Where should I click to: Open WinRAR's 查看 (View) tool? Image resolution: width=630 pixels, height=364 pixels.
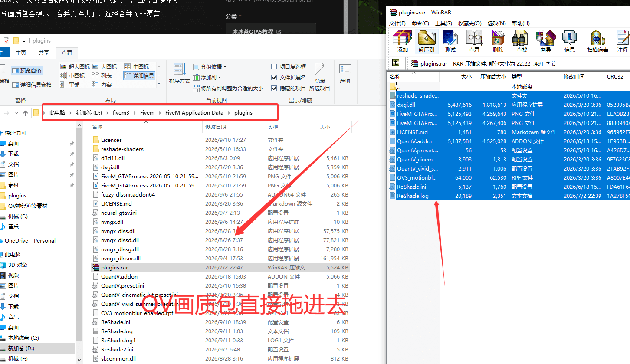[x=474, y=42]
